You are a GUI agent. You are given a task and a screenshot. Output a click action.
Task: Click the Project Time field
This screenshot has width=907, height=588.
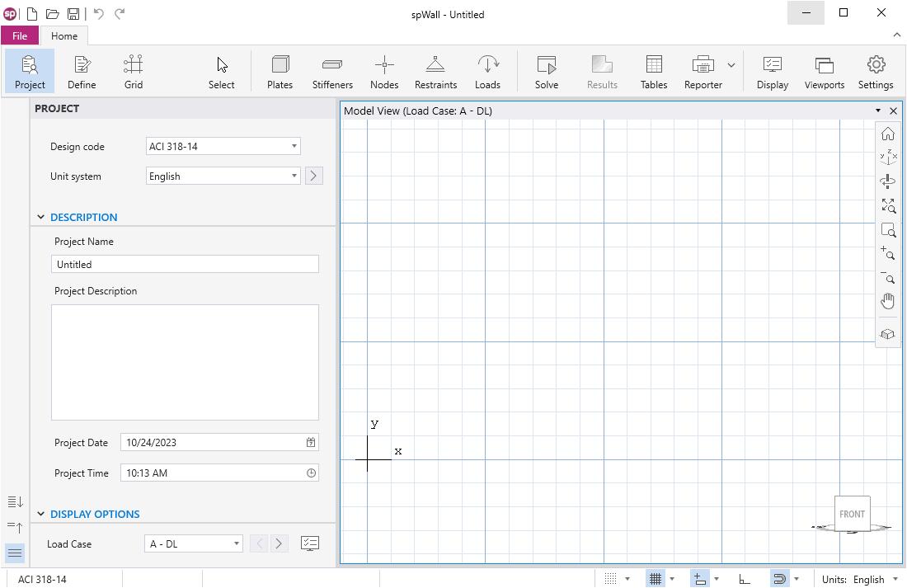click(220, 473)
